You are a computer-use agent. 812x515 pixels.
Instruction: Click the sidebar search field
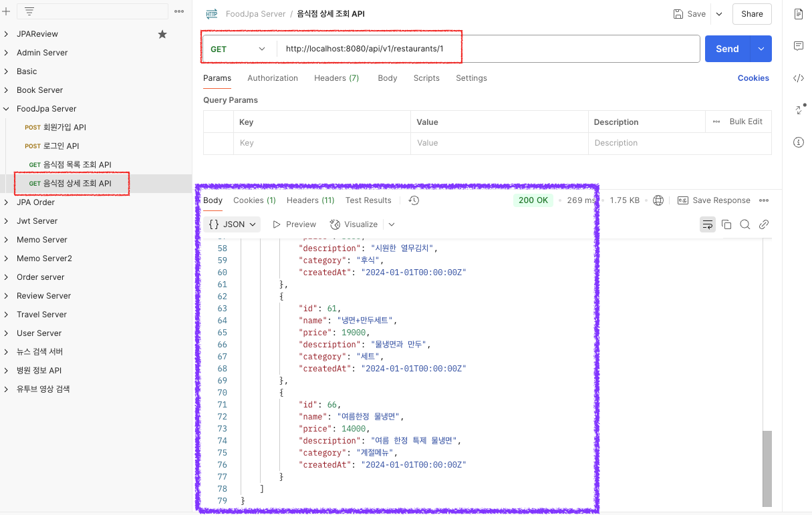tap(92, 11)
